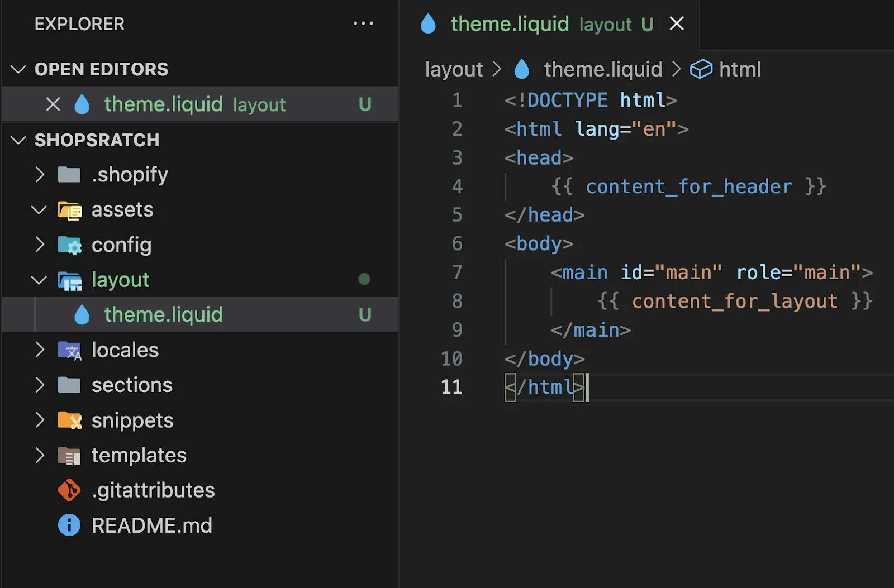This screenshot has height=588, width=894.
Task: Click the theme.liquid breadcrumb segment
Action: click(603, 69)
